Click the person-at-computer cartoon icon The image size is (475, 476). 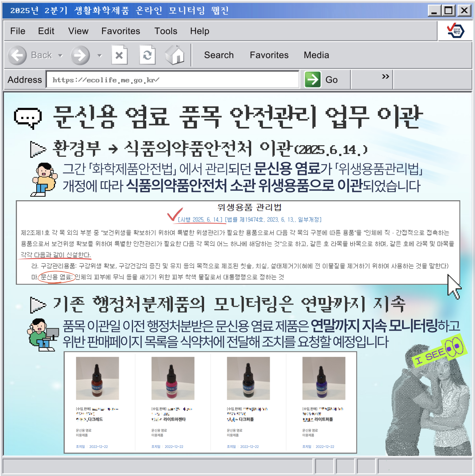[43, 335]
